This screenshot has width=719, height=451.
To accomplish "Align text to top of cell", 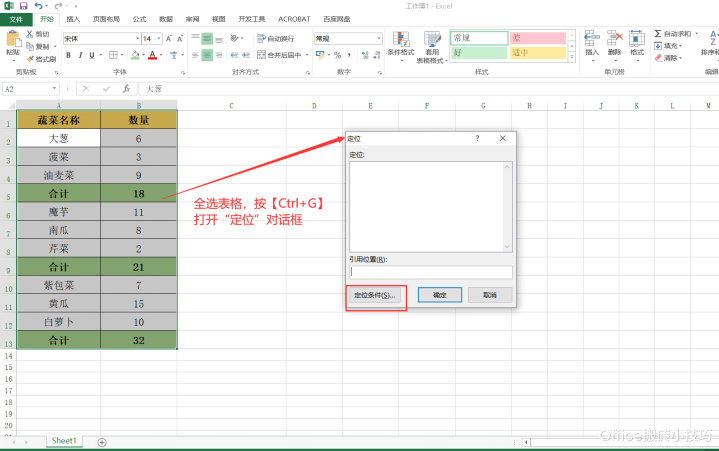I will (x=196, y=38).
